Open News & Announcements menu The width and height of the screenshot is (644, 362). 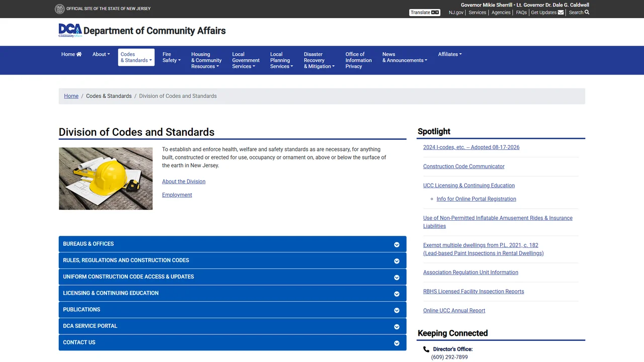[x=405, y=57]
